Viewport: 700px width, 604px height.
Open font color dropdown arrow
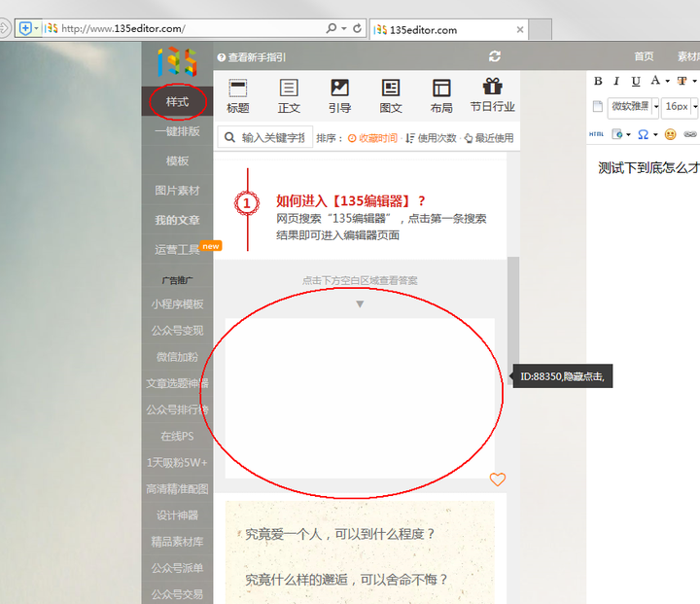click(x=667, y=82)
